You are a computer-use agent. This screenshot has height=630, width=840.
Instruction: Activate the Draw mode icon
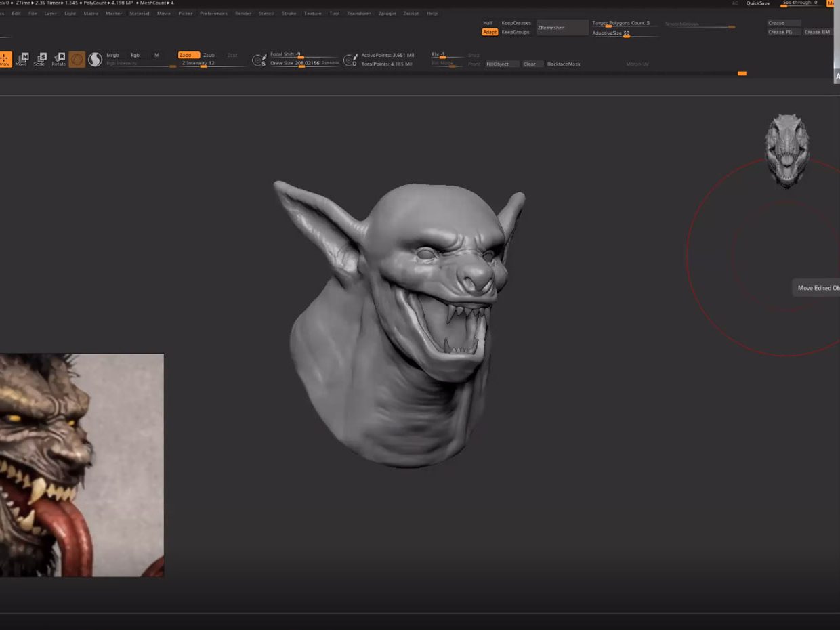5,60
